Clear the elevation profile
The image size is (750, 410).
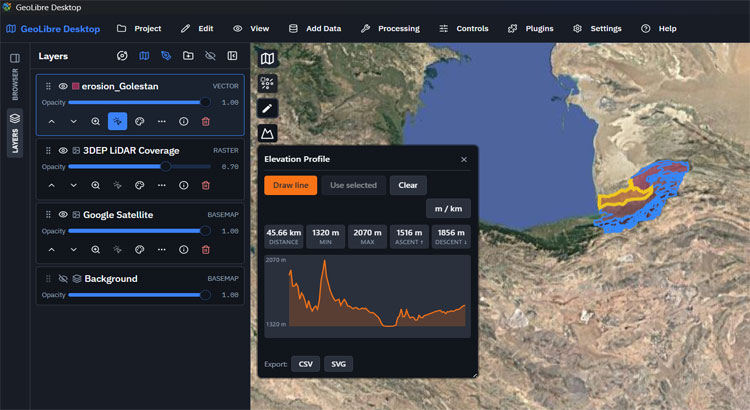408,185
